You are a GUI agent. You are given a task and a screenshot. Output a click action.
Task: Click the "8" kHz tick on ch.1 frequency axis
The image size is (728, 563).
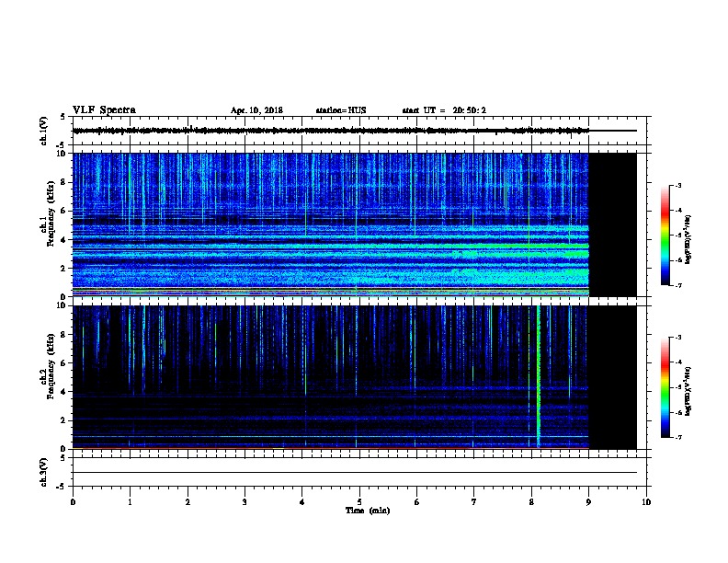click(x=63, y=182)
